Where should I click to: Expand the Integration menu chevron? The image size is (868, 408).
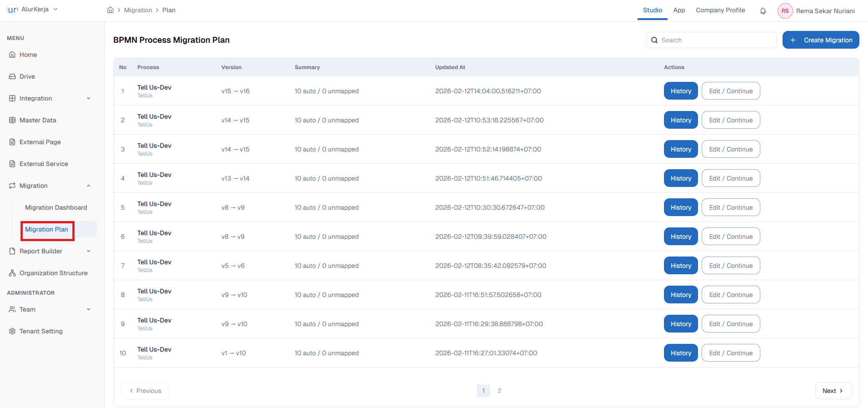pos(89,98)
